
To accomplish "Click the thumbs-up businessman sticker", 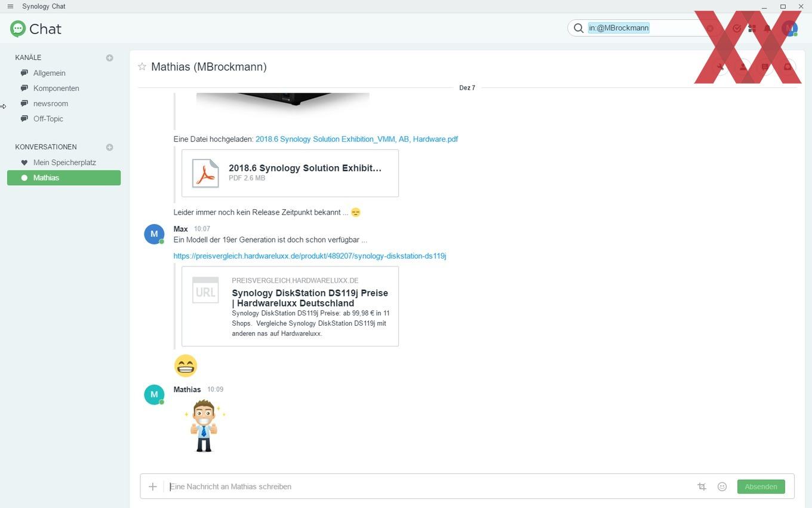I will click(x=204, y=426).
